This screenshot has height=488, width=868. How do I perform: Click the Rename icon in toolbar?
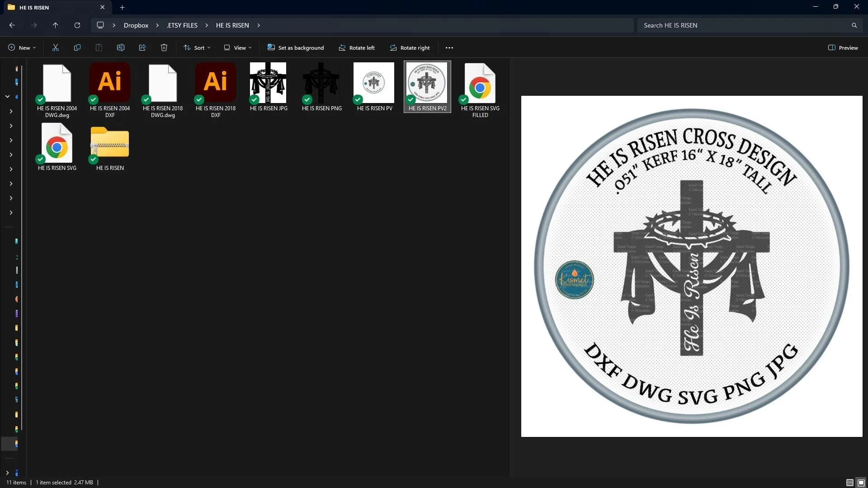coord(121,47)
